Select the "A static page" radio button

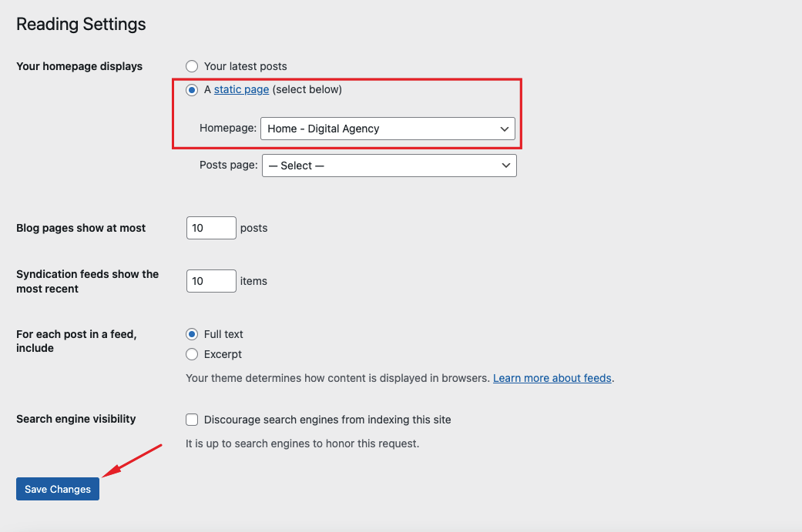192,89
